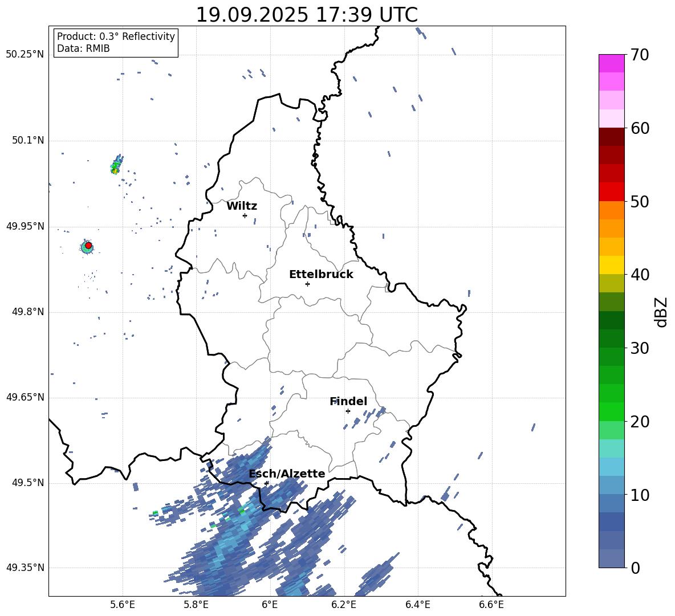Pick the magenta top colorbar segment
This screenshot has width=675, height=616.
point(612,63)
